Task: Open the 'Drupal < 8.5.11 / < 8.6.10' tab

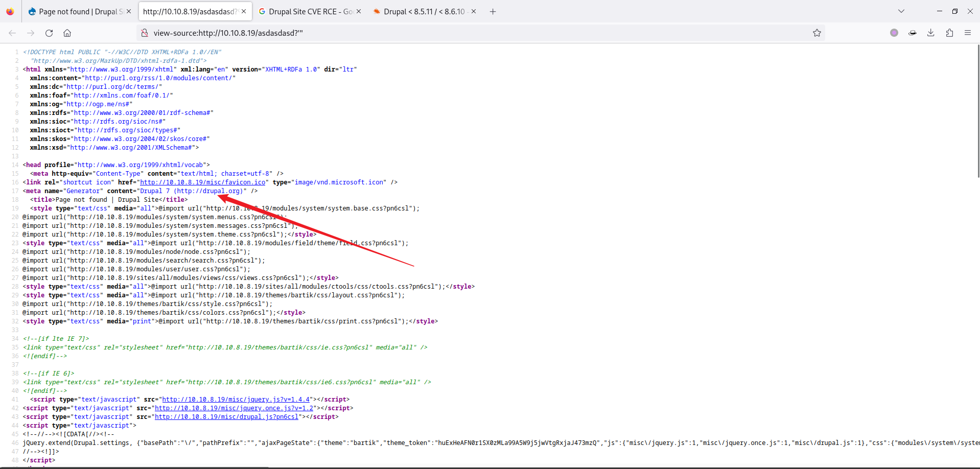Action: pos(425,11)
